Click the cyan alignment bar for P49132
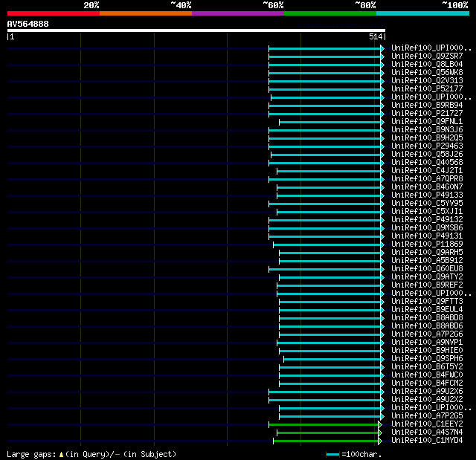476x460 pixels. click(x=325, y=220)
